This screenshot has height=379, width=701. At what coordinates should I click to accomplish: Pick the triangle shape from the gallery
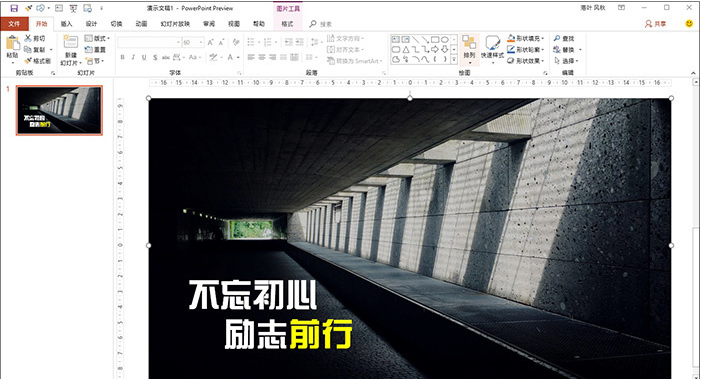click(406, 49)
